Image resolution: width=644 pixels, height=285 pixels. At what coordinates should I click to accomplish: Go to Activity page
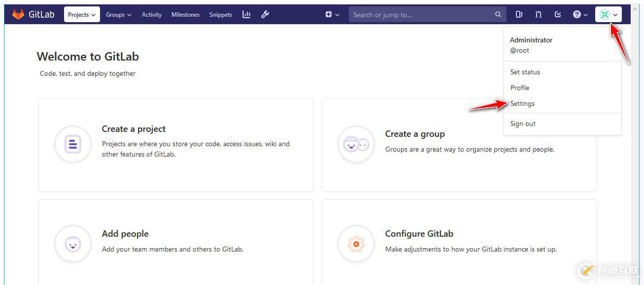152,15
